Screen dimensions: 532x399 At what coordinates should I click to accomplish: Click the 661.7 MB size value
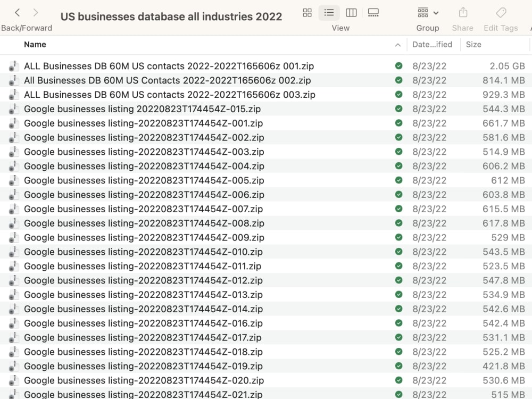[x=504, y=123]
